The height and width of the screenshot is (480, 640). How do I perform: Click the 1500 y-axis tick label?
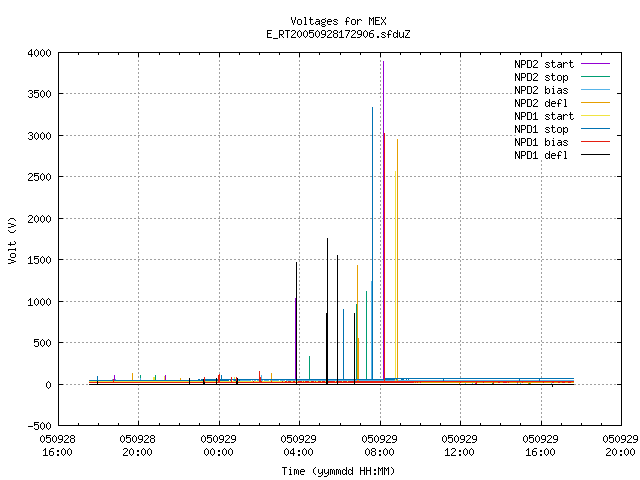(40, 260)
